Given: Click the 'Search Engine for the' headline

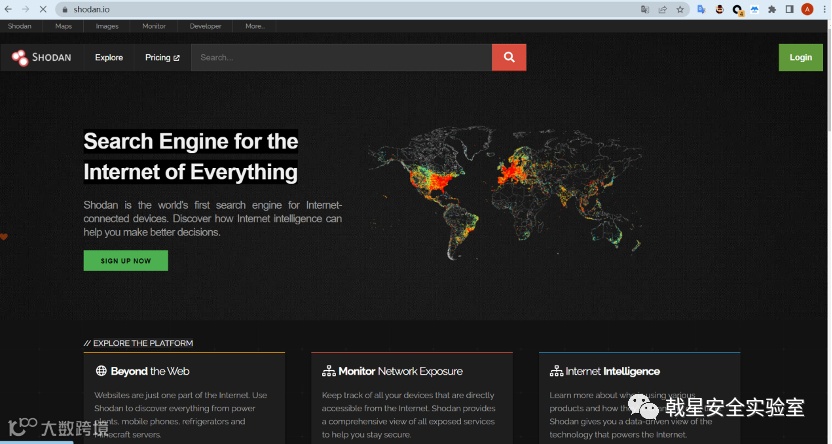Looking at the screenshot, I should pyautogui.click(x=190, y=142).
